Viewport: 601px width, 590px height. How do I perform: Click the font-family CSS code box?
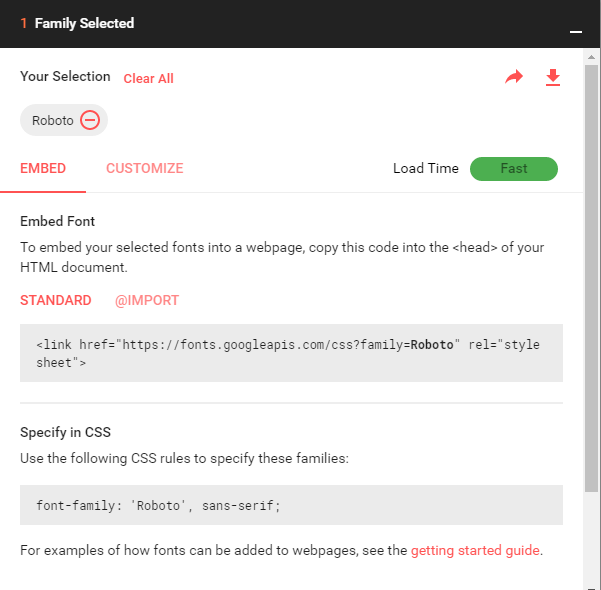tap(291, 505)
